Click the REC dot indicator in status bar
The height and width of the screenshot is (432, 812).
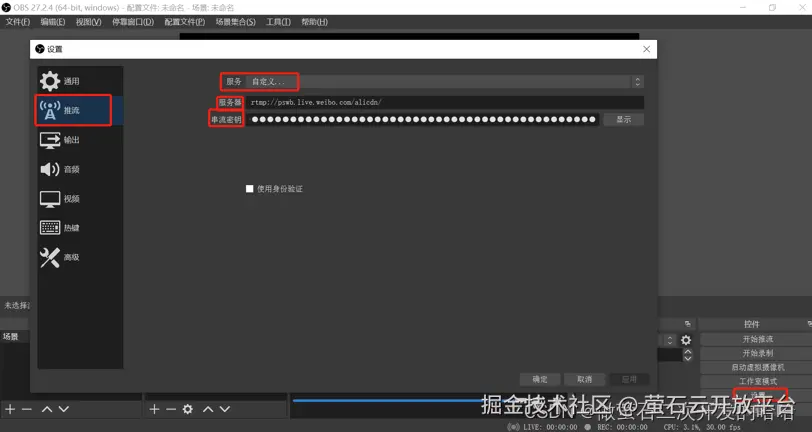(588, 427)
